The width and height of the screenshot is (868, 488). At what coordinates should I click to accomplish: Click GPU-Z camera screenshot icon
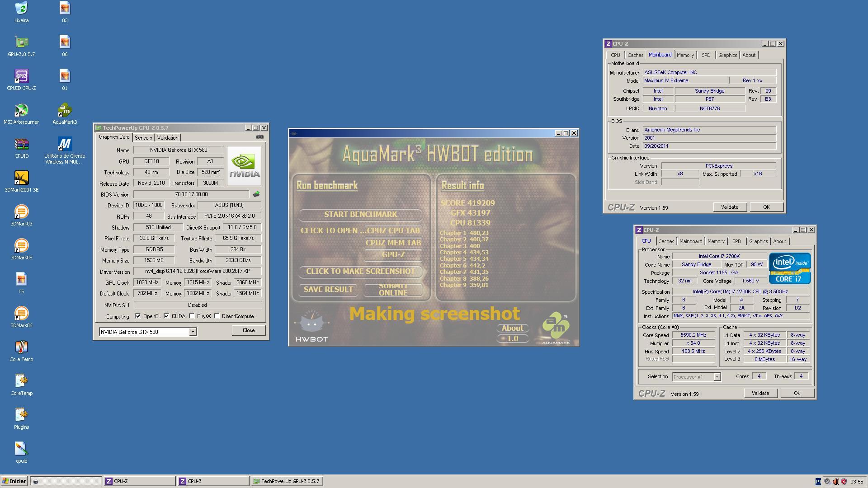259,137
